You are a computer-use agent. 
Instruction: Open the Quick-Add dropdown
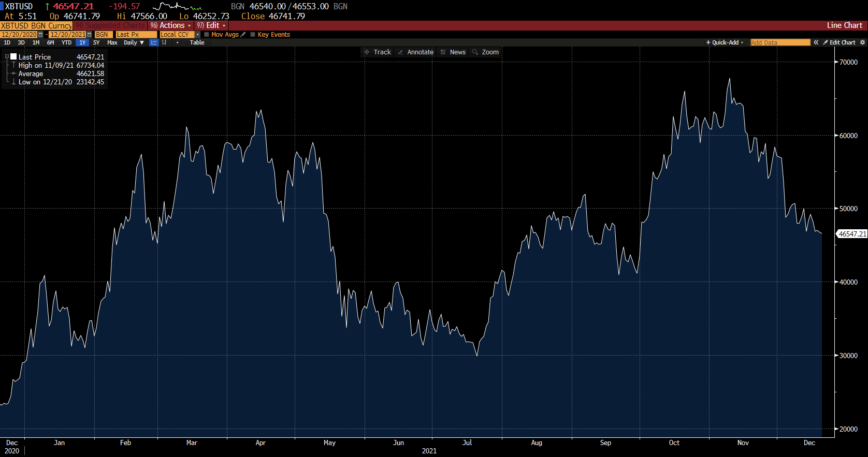pos(725,42)
